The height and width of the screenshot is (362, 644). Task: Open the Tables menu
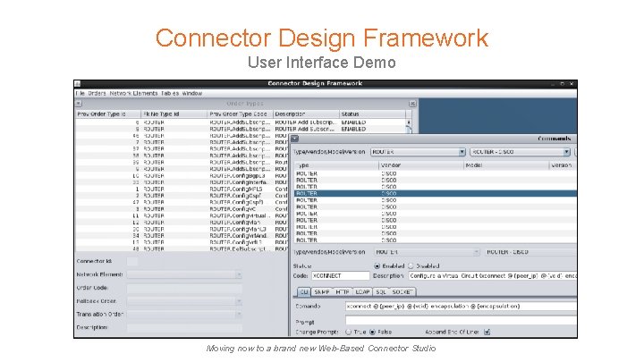point(170,94)
